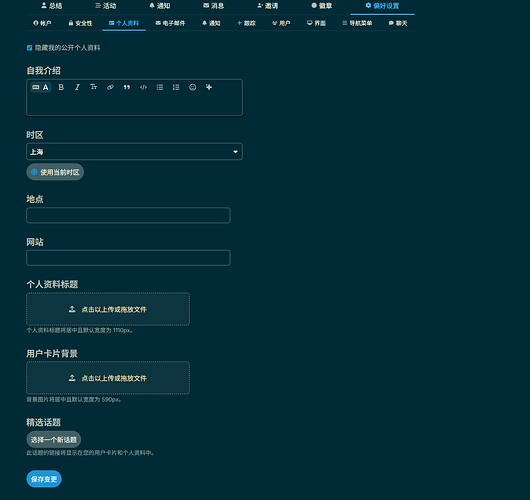The width and height of the screenshot is (530, 500).
Task: Open the heading size (Tт) option
Action: 94,87
